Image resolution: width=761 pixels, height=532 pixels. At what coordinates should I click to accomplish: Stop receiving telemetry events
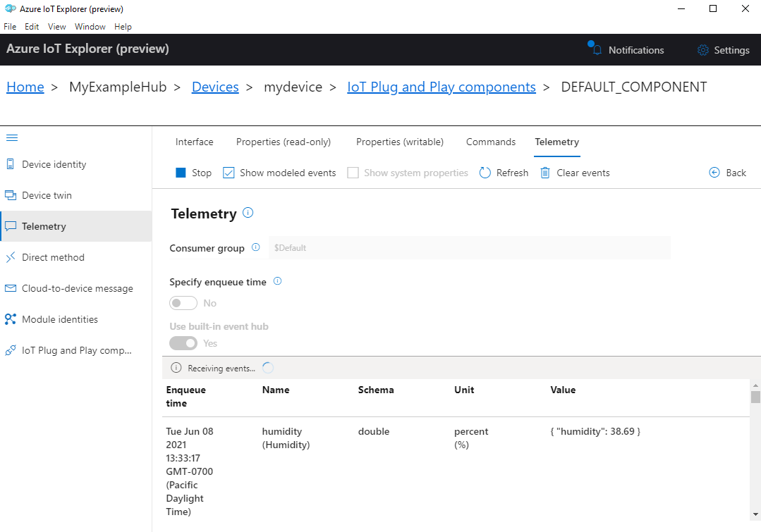coord(193,172)
